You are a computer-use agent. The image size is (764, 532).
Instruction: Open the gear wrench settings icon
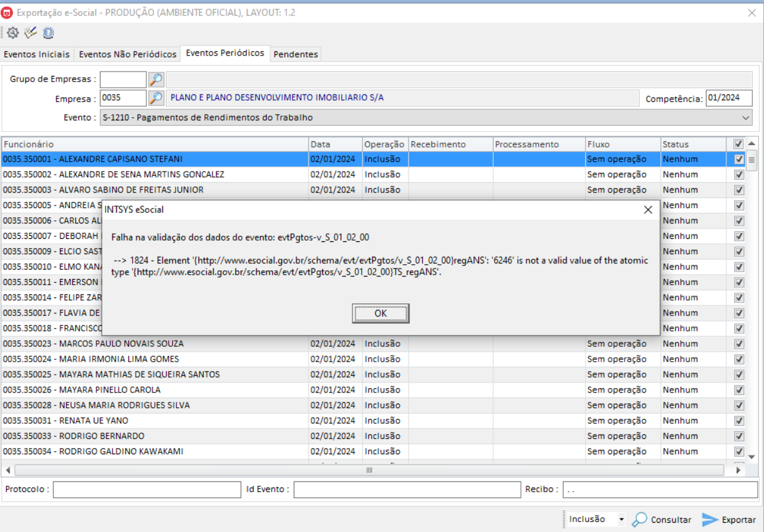[x=12, y=33]
